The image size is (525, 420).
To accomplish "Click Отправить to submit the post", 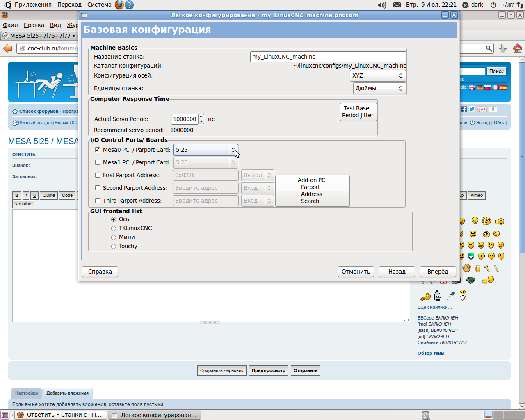I will click(x=306, y=370).
